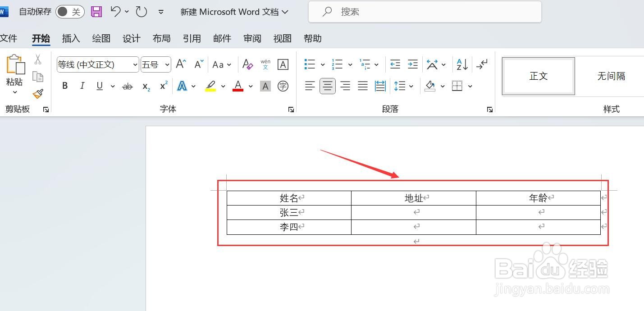Increase indent of the paragraph

click(412, 64)
